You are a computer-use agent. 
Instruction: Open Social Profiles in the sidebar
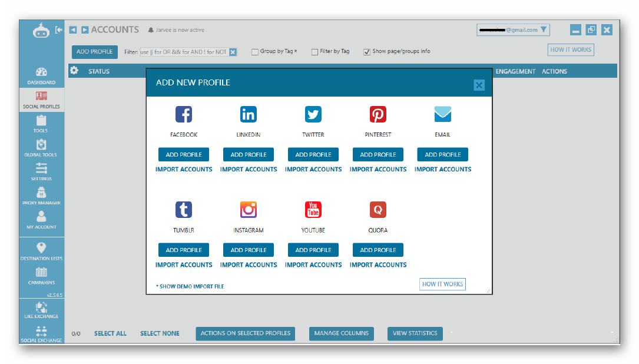coord(41,100)
